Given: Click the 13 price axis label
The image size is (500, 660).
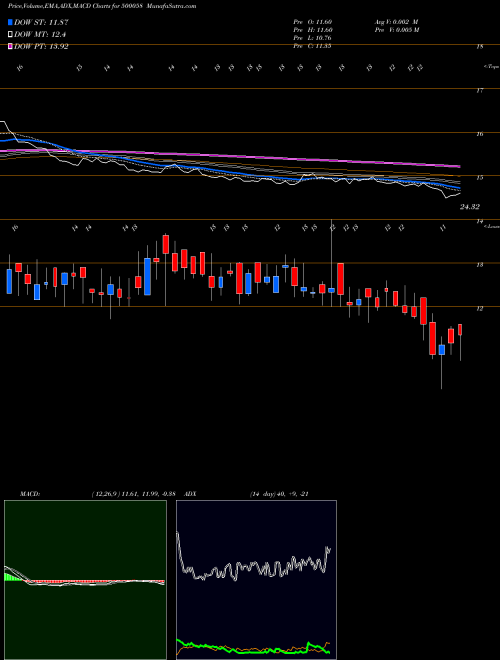Looking at the screenshot, I should coord(479,265).
